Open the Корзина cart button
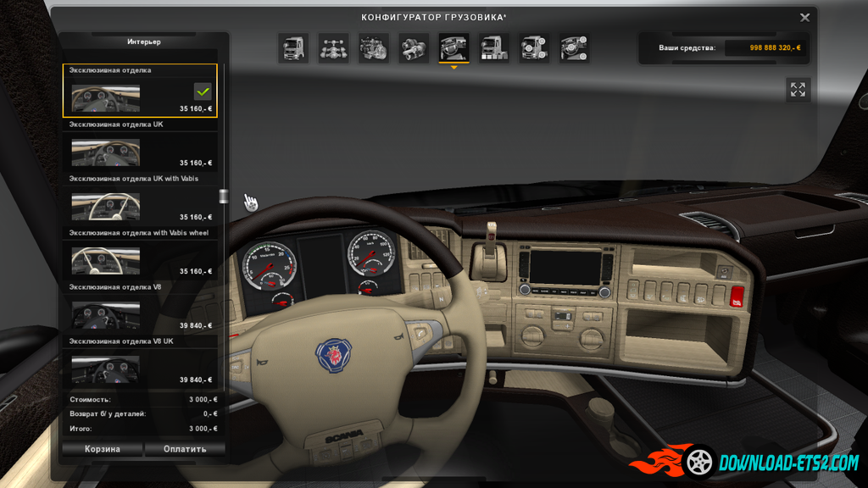The image size is (868, 488). (103, 449)
